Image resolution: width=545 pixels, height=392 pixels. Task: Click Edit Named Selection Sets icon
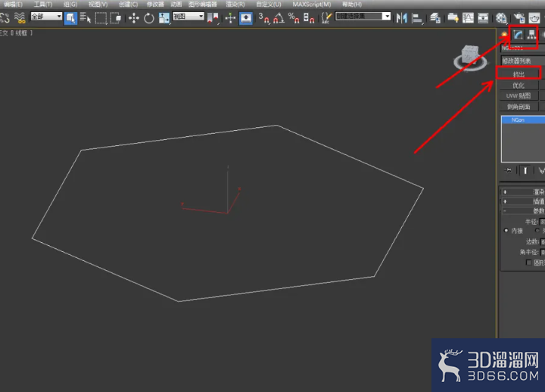(x=326, y=18)
